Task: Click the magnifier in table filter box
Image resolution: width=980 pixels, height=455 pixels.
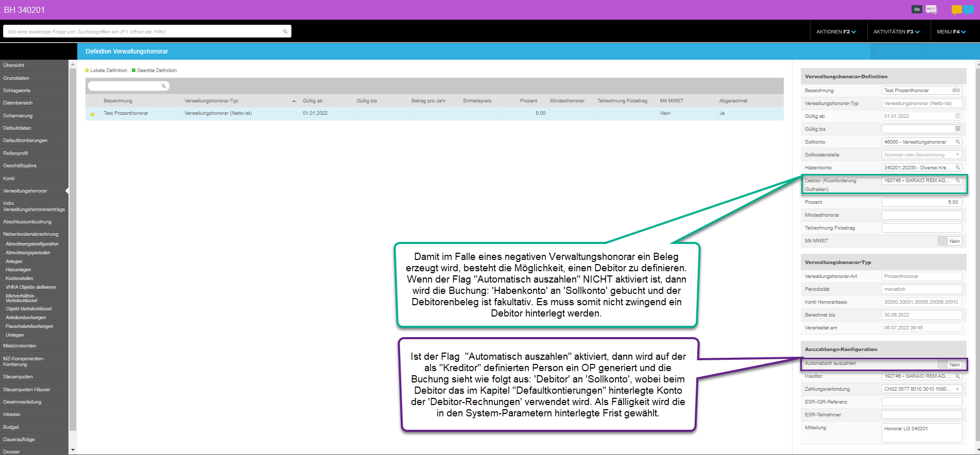Action: tap(164, 86)
